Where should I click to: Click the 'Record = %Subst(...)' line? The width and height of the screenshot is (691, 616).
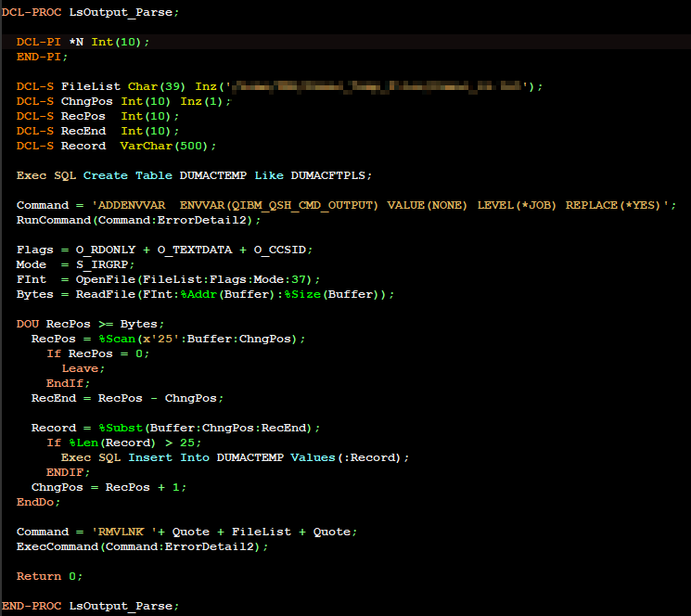coord(175,428)
